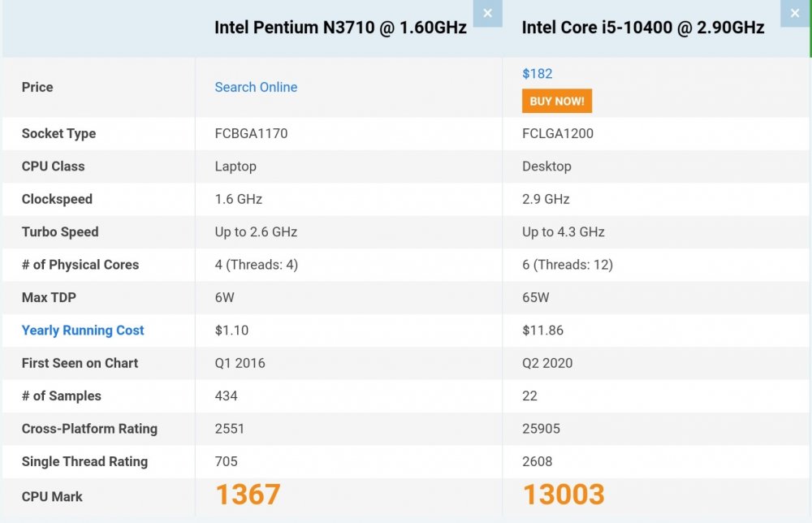This screenshot has width=812, height=523.
Task: Click the CPU Mark row label
Action: [52, 496]
